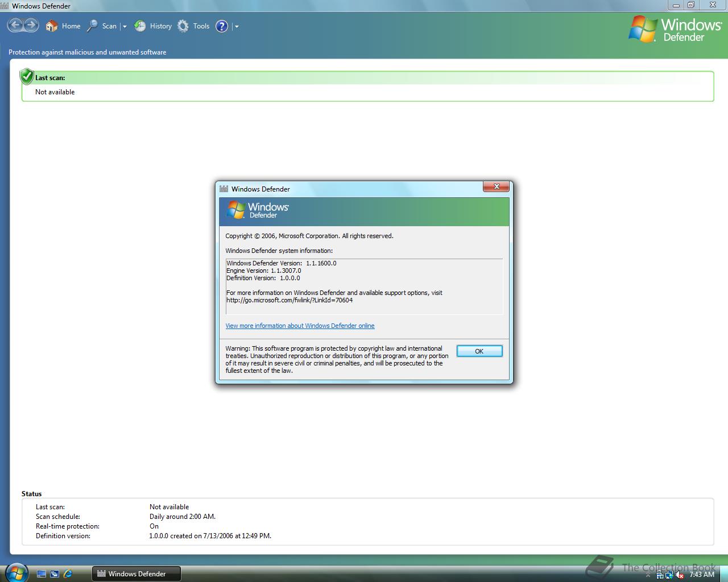Click the 7:43 AM taskbar clock
This screenshot has height=582, width=728.
(701, 575)
